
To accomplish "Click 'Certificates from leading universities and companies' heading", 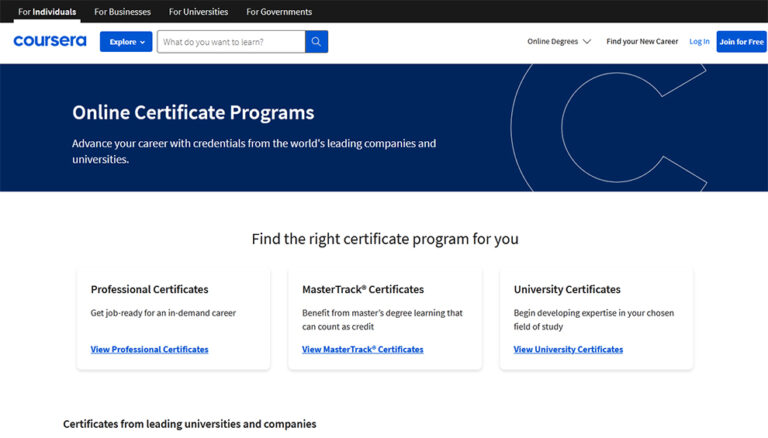I will [x=190, y=424].
